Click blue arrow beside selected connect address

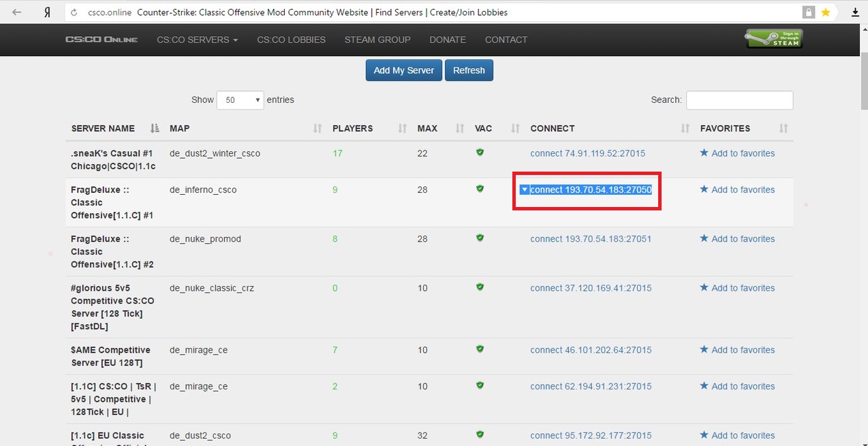[524, 190]
